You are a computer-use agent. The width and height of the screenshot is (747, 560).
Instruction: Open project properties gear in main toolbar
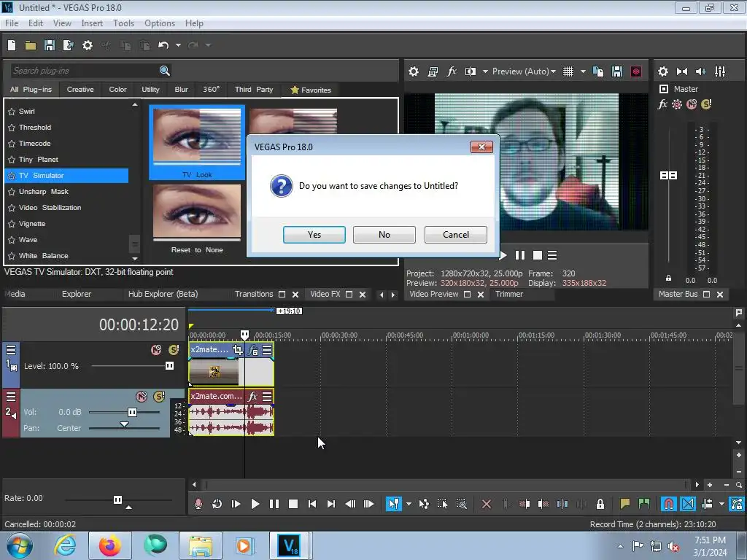point(88,45)
